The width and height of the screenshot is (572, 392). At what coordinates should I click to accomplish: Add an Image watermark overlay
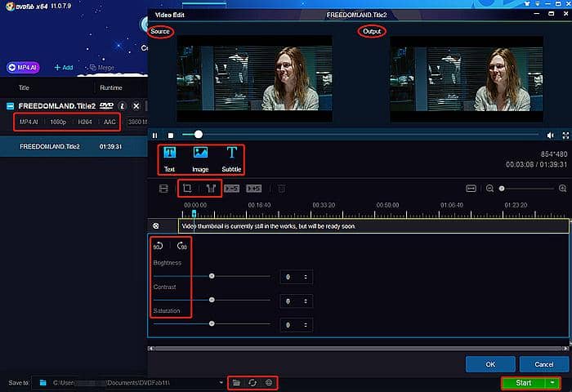tap(200, 159)
